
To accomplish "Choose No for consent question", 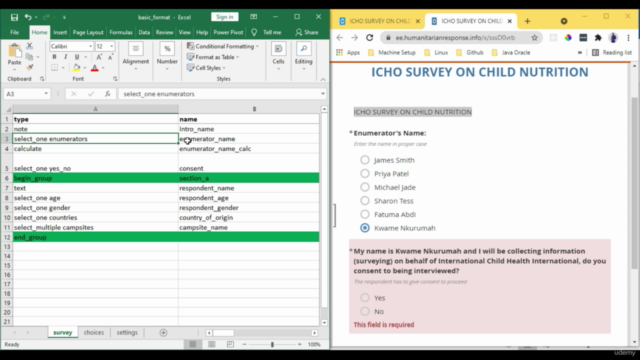I will tap(365, 311).
